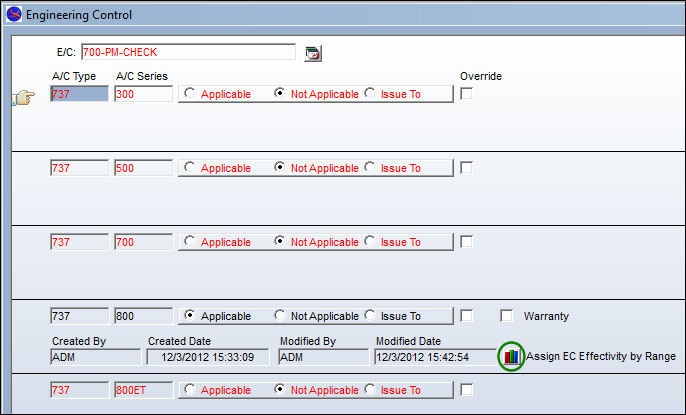
Task: Click the Engineering Control title text
Action: [79, 15]
